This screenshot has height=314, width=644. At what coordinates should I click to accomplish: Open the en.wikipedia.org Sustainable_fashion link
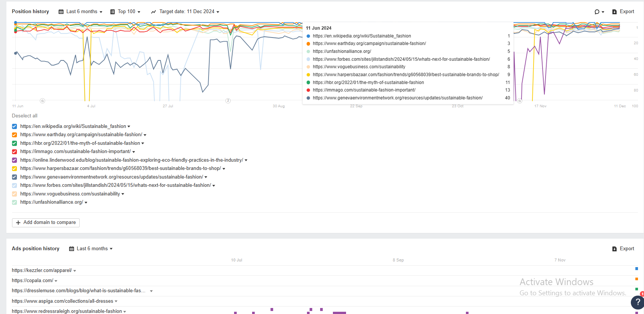click(73, 126)
